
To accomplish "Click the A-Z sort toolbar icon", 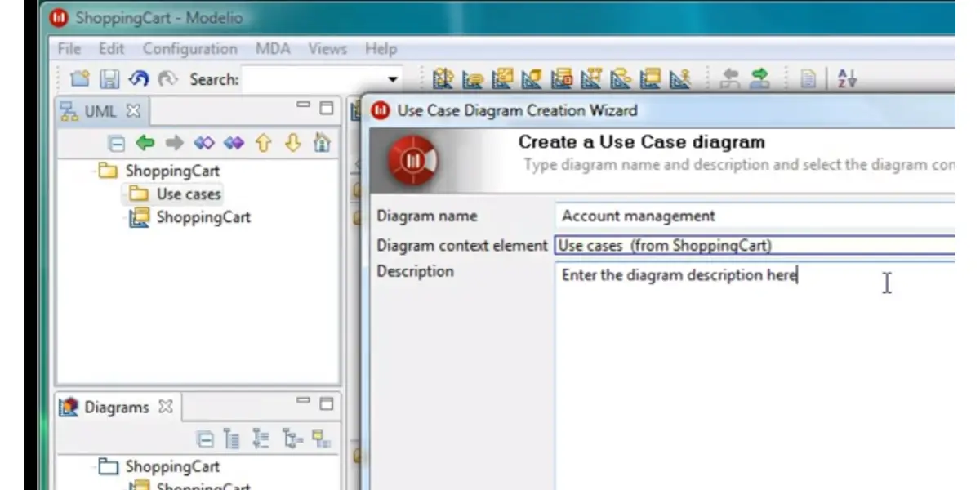I will pyautogui.click(x=848, y=79).
